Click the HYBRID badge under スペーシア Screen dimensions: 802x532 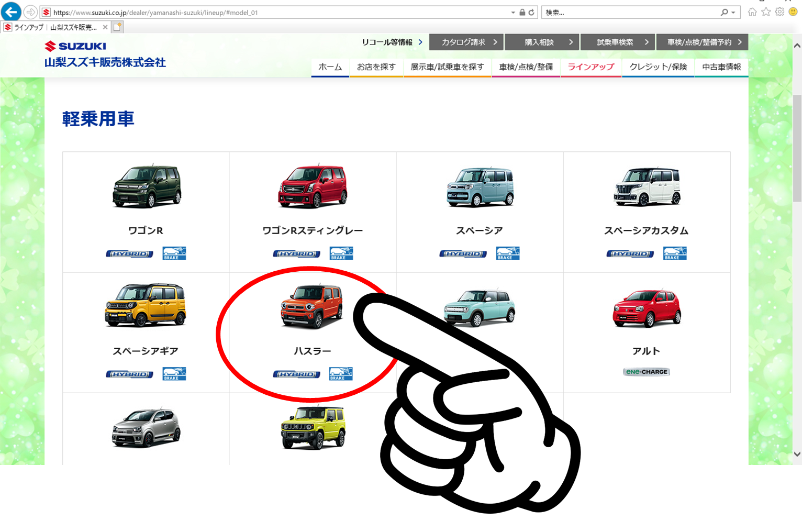(x=463, y=254)
